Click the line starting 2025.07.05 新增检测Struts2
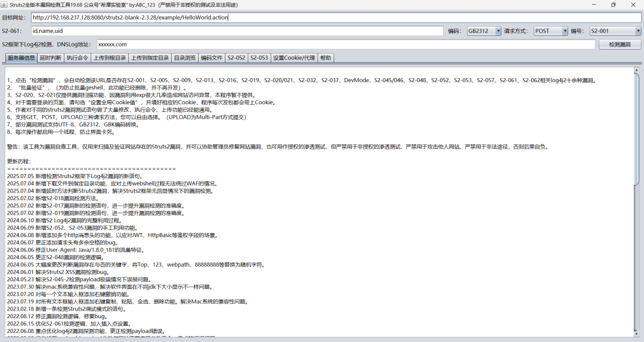This screenshot has width=644, height=342. (75, 176)
